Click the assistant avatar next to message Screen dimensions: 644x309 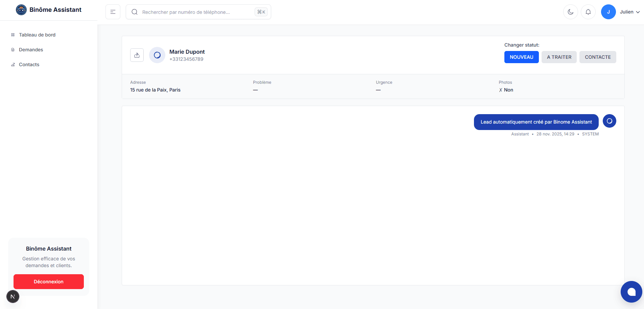point(609,121)
